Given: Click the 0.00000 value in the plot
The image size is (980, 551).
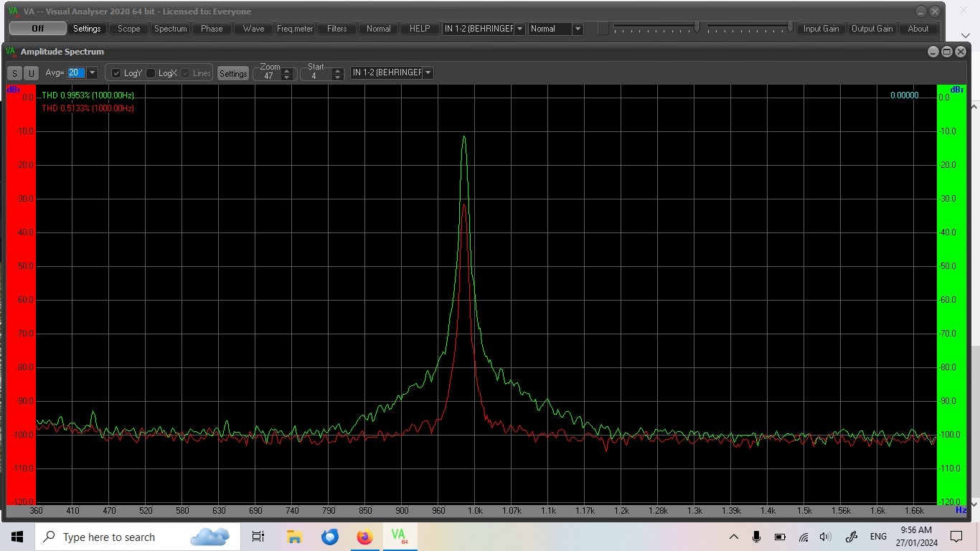Looking at the screenshot, I should (x=905, y=95).
